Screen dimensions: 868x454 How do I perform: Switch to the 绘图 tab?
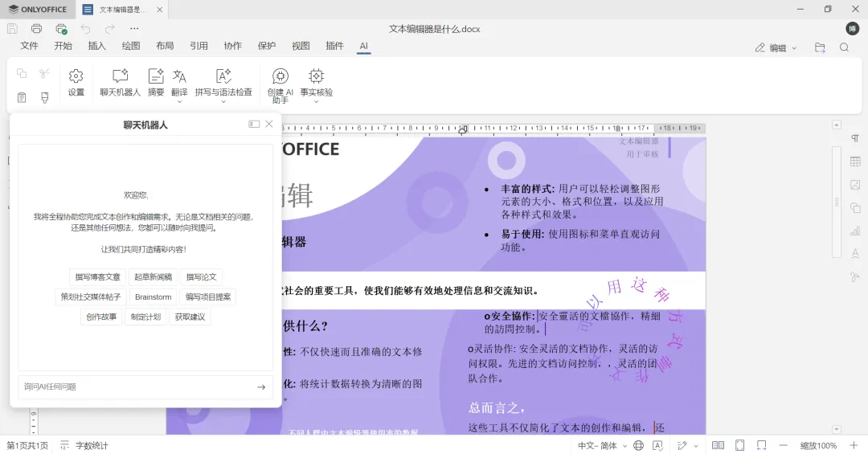[x=131, y=46]
